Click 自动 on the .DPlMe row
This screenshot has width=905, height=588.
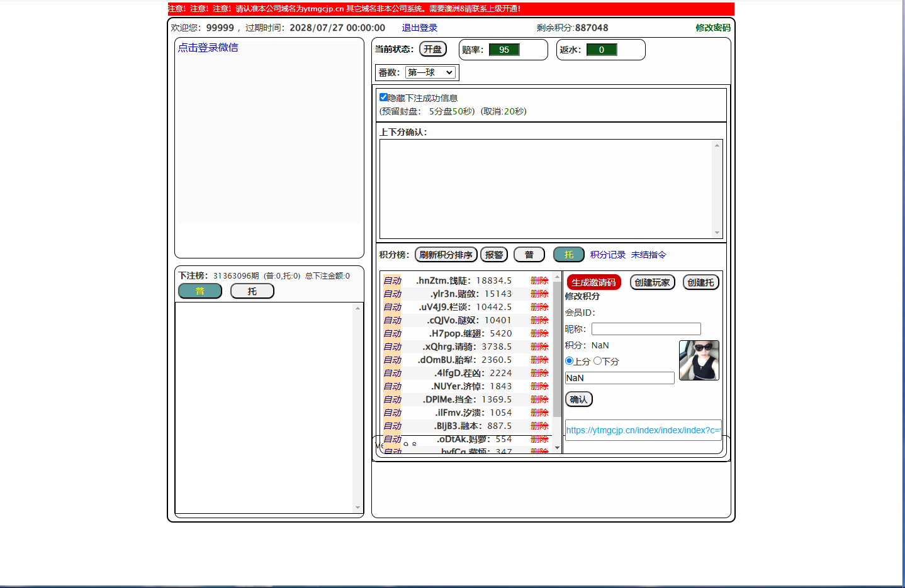392,399
